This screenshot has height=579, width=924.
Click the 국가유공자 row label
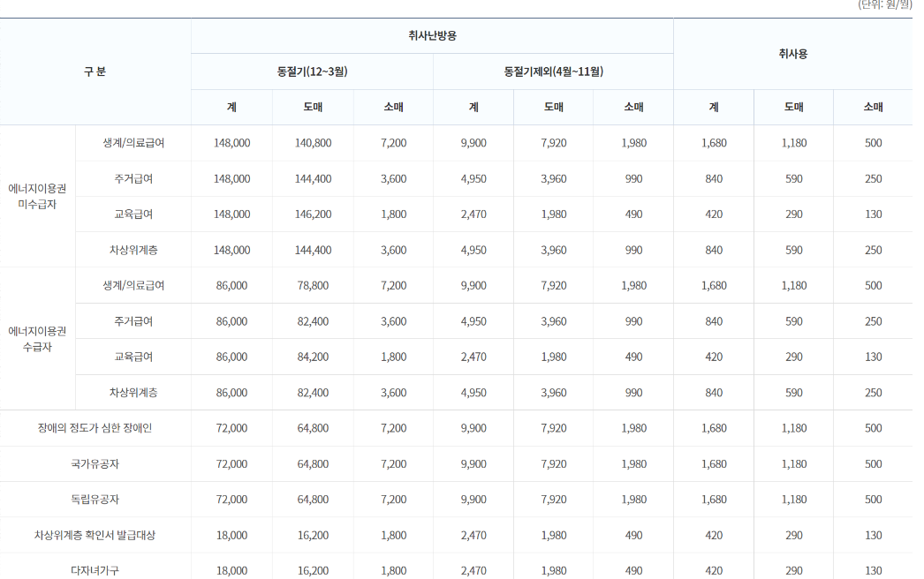96,462
